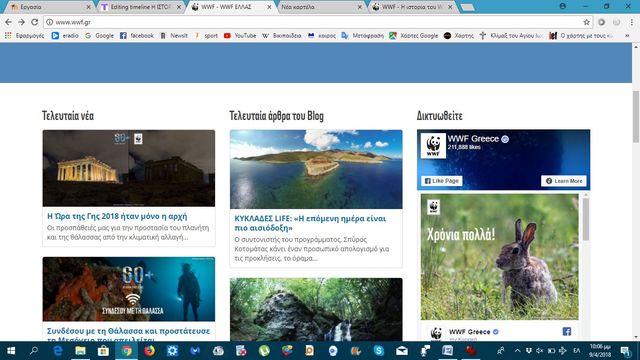Open the eradio bookmark
Image resolution: width=640 pixels, height=360 pixels.
point(65,36)
